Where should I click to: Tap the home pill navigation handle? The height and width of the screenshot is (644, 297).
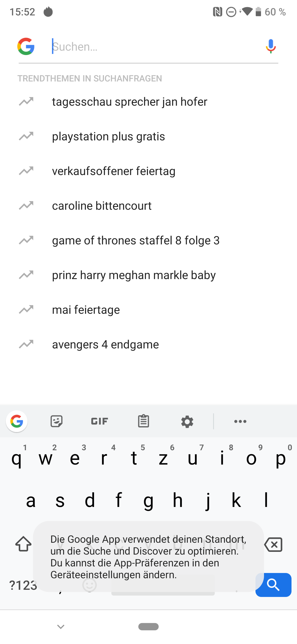(x=148, y=627)
